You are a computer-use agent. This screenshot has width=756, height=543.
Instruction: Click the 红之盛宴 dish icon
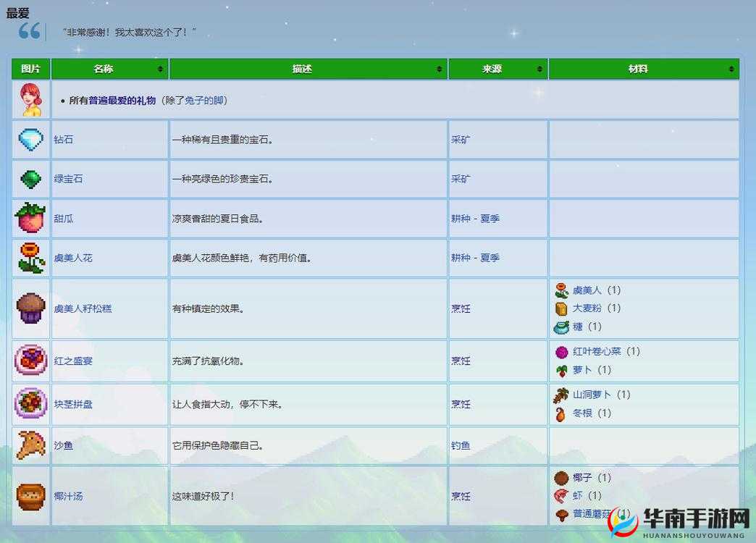click(x=30, y=360)
